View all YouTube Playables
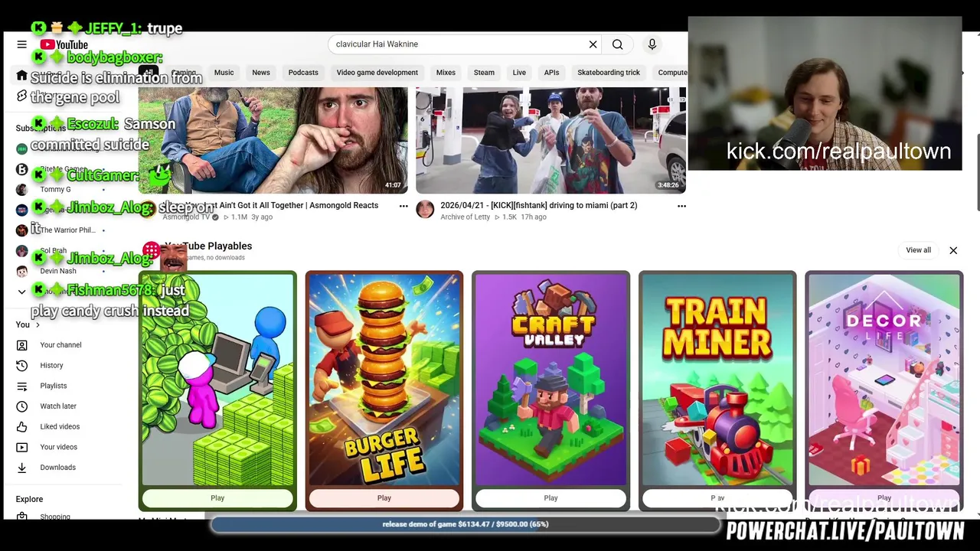980x551 pixels. click(918, 250)
